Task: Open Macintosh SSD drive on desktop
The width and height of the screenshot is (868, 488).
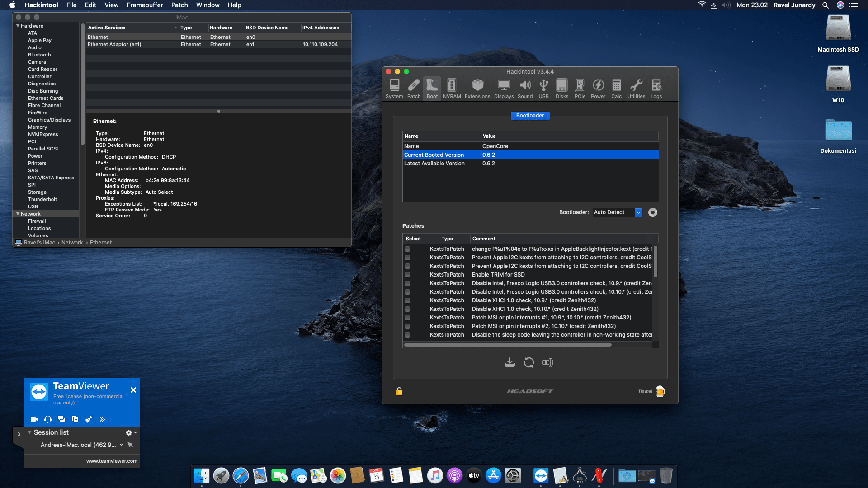Action: 838,33
